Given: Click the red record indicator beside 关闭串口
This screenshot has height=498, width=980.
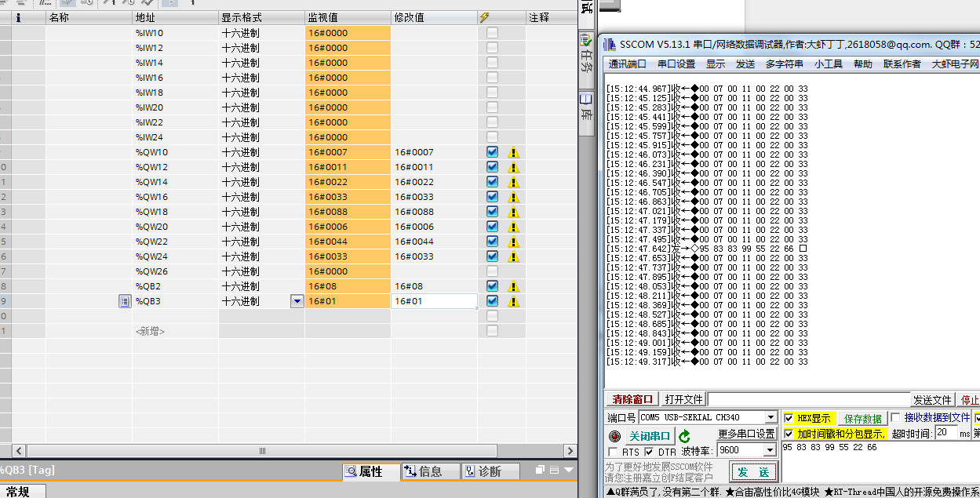Looking at the screenshot, I should pos(616,436).
